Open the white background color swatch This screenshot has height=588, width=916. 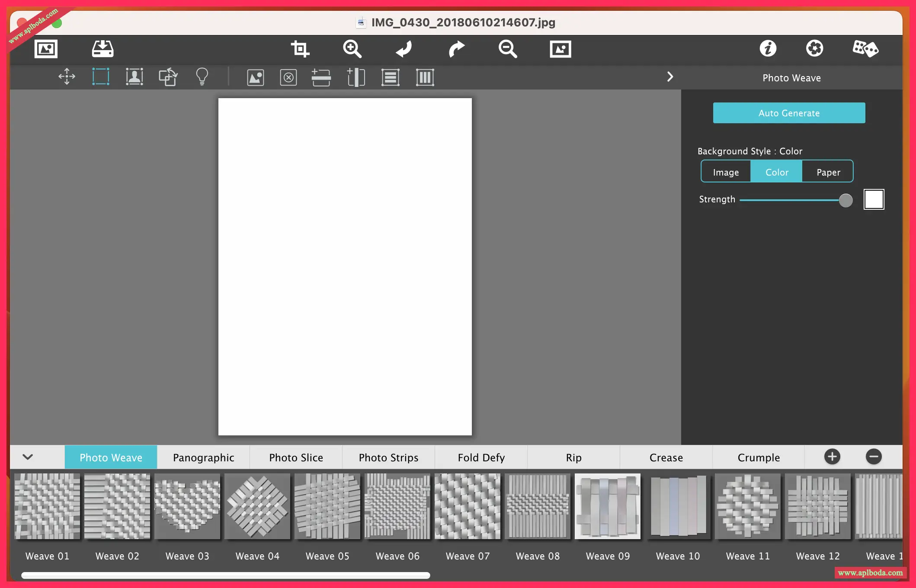click(874, 199)
